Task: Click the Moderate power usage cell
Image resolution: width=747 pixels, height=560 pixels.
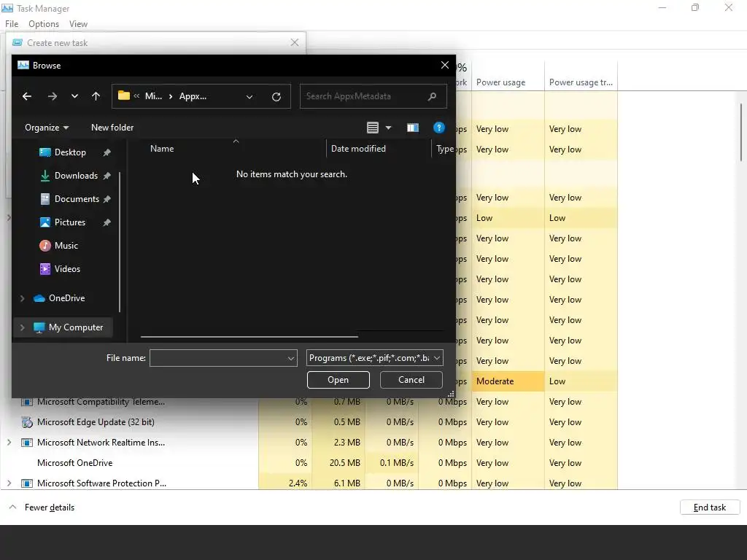Action: (508, 381)
